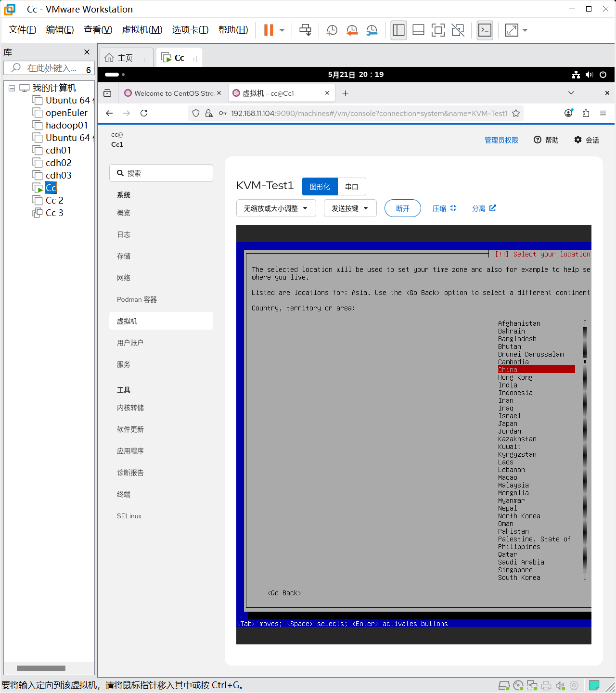Open the 选项卡(T) menu
The image size is (616, 693).
click(190, 30)
